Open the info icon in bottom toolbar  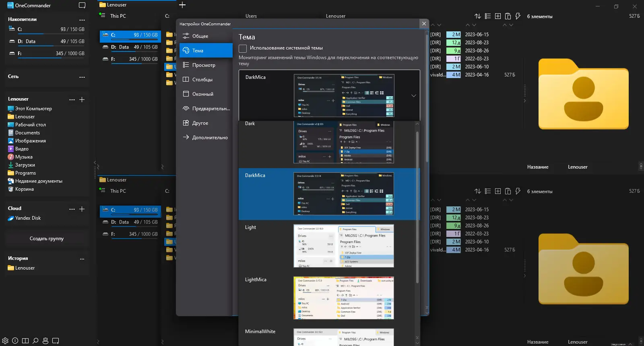[15, 341]
